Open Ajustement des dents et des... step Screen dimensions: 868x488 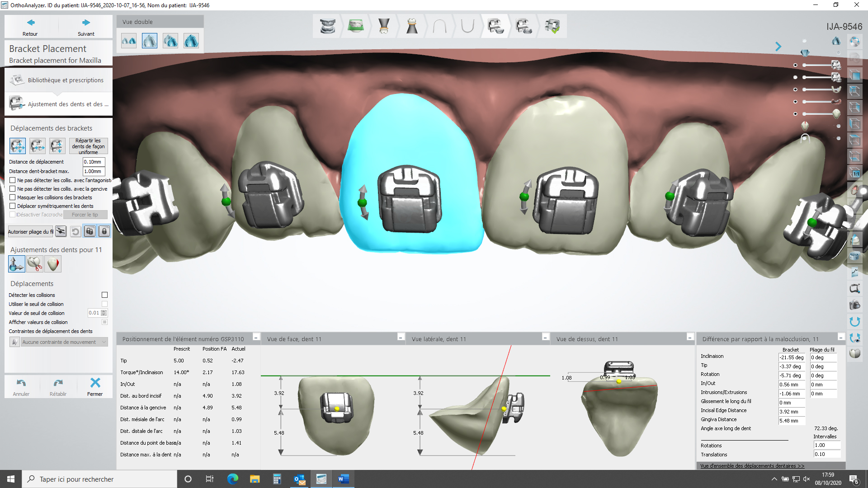59,104
